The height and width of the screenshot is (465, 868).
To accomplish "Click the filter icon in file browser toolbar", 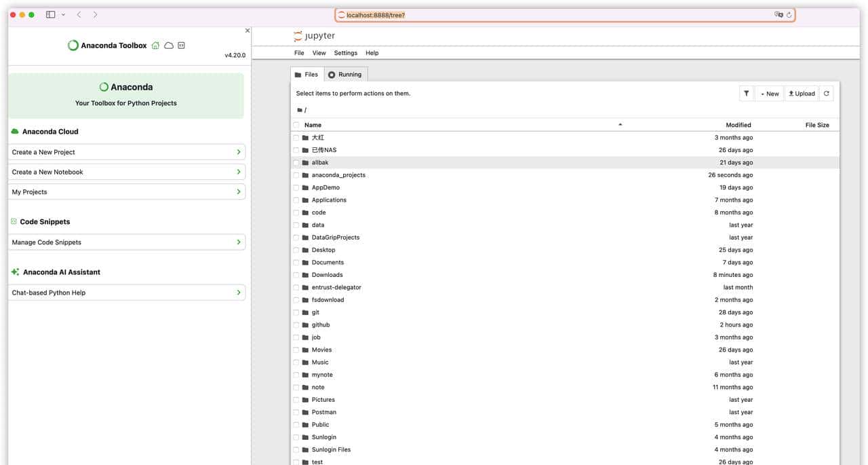I will [746, 94].
